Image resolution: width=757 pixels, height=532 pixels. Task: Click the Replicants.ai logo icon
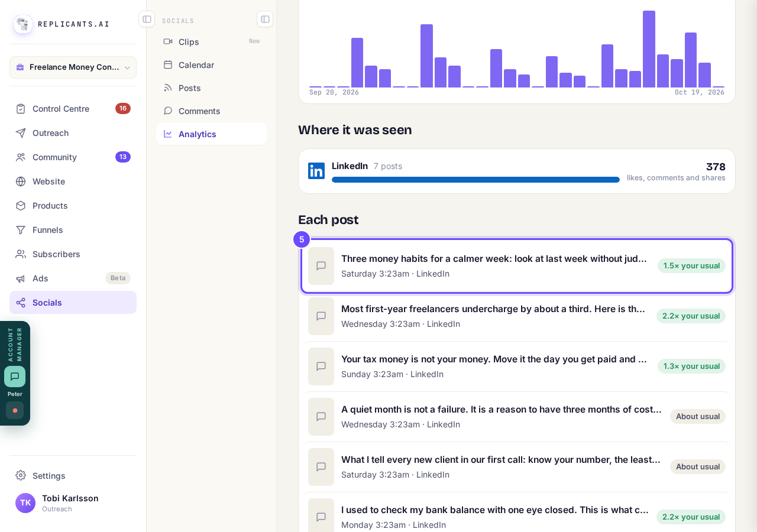coord(23,24)
